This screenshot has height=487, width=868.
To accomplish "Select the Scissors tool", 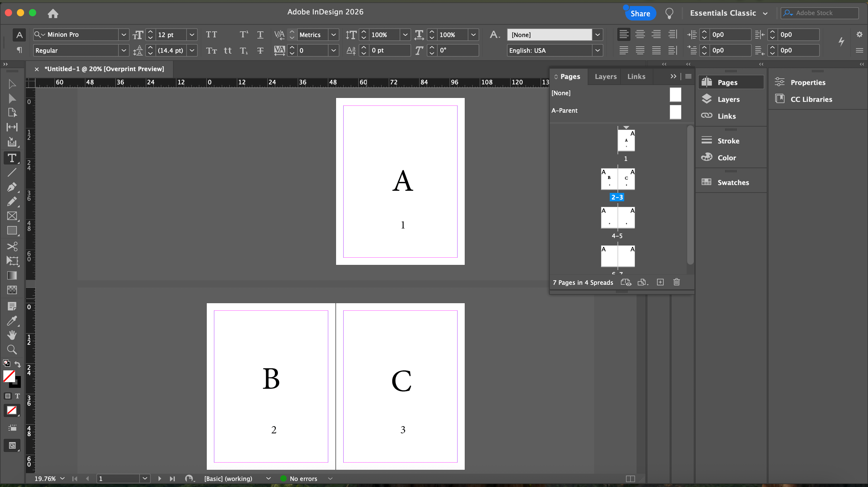I will (x=12, y=247).
